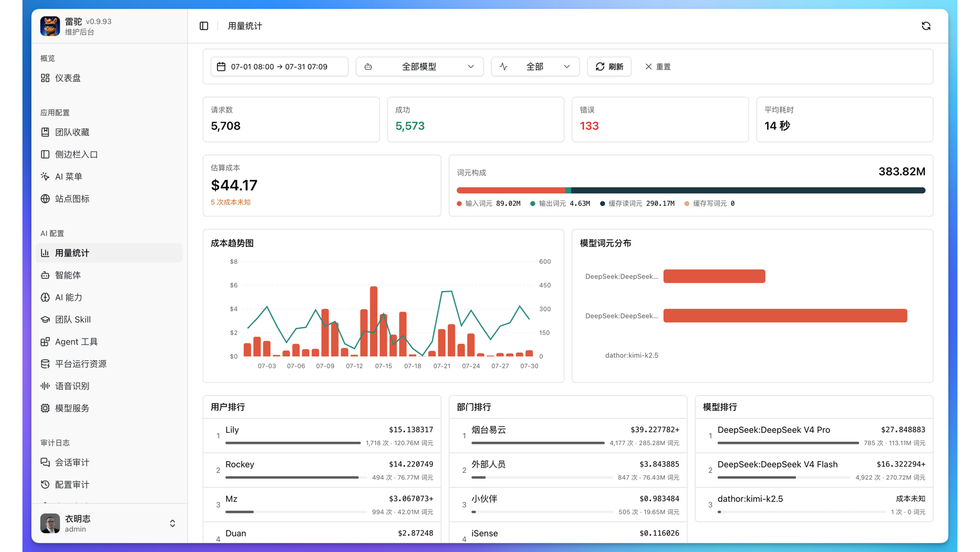Screen dimensions: 980x552
Task: Click the 团队收藏 bookmark icon
Action: (x=45, y=133)
